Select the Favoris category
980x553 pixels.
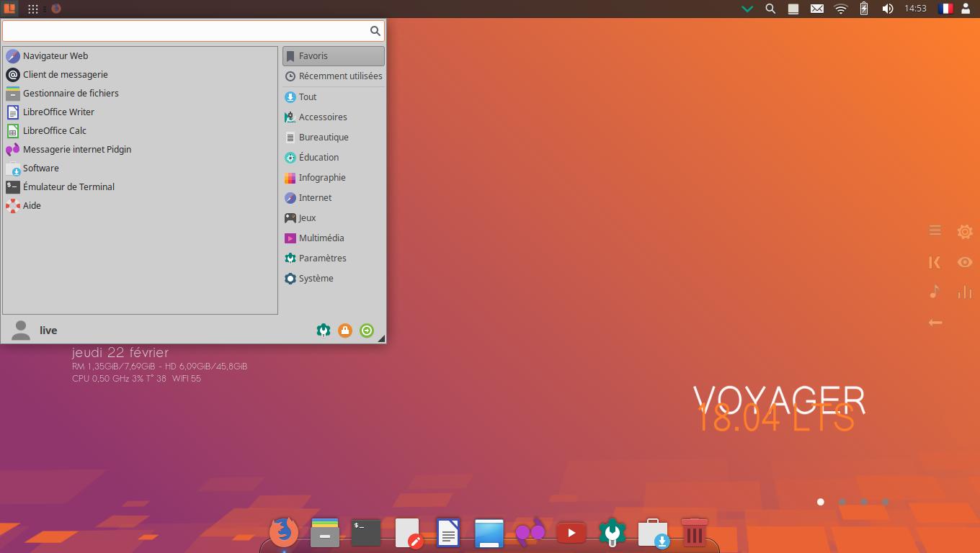[x=334, y=55]
